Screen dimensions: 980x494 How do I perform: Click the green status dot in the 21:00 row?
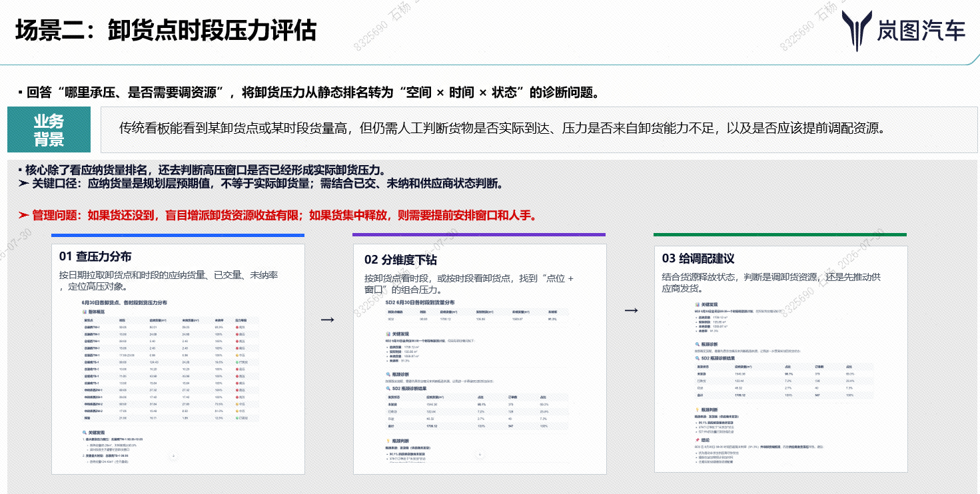(x=237, y=418)
